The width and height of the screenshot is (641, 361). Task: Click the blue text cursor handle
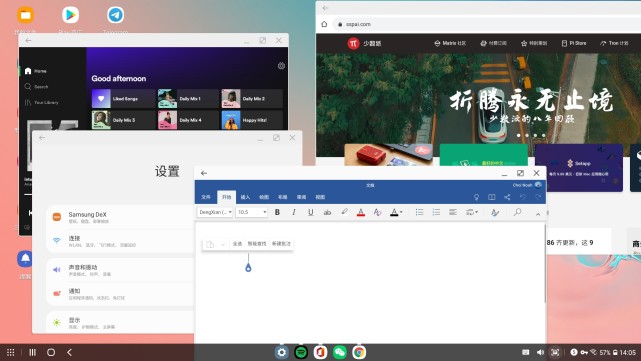click(x=248, y=268)
